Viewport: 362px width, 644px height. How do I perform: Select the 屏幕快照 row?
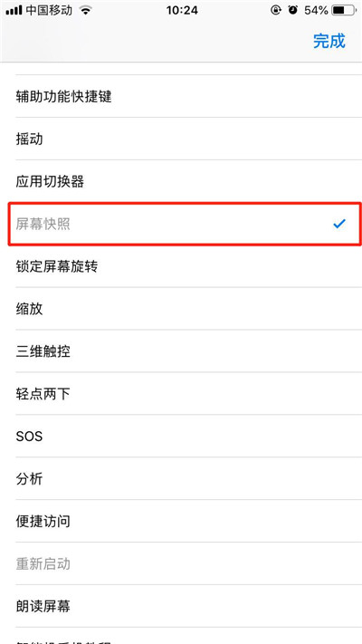point(181,224)
